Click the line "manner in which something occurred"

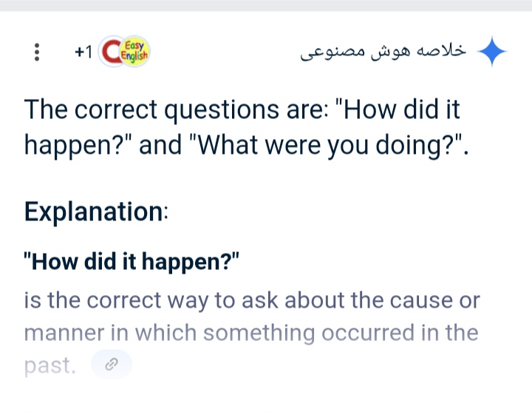pyautogui.click(x=251, y=333)
